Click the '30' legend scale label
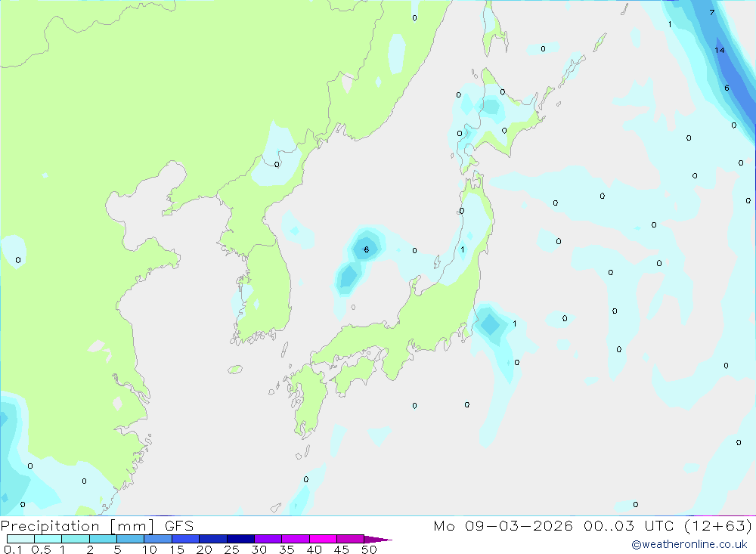This screenshot has height=554, width=756. [259, 549]
